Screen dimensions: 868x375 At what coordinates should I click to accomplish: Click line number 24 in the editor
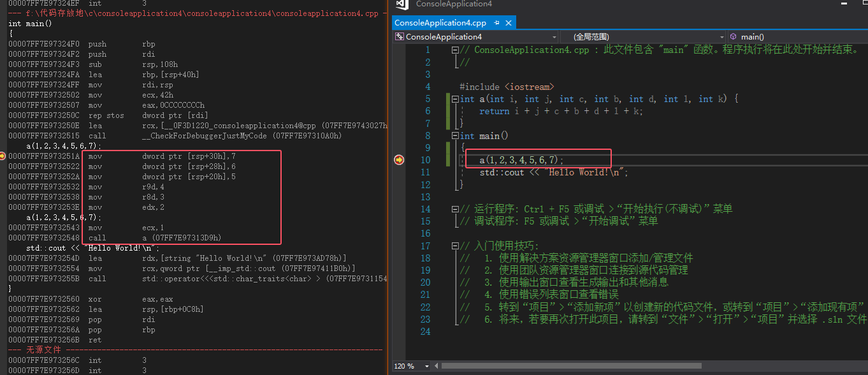point(425,332)
